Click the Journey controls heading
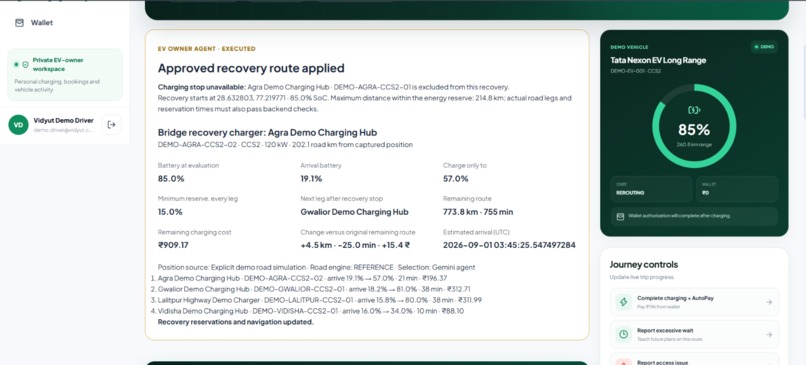This screenshot has width=806, height=365. (x=644, y=265)
